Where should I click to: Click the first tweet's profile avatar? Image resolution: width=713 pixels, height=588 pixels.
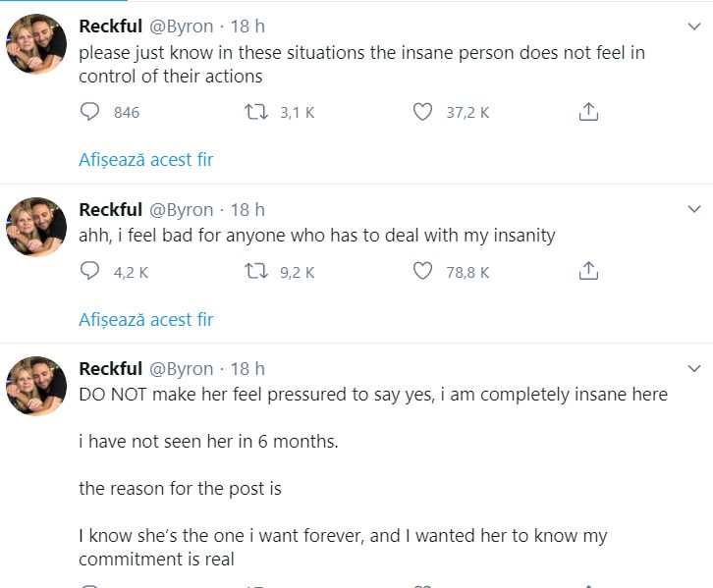coord(36,44)
